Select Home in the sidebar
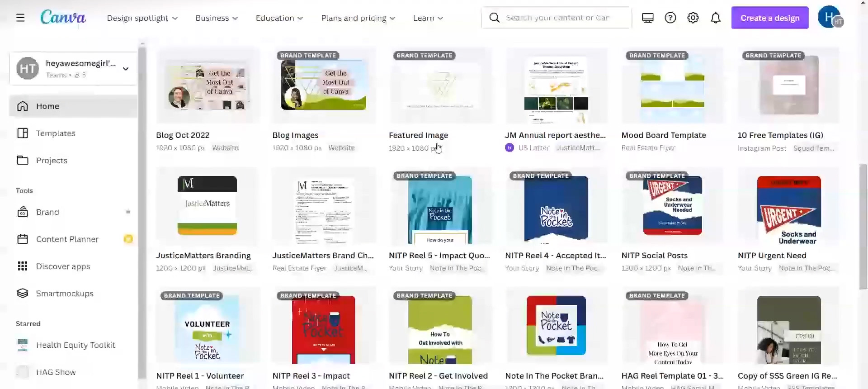 click(x=73, y=106)
